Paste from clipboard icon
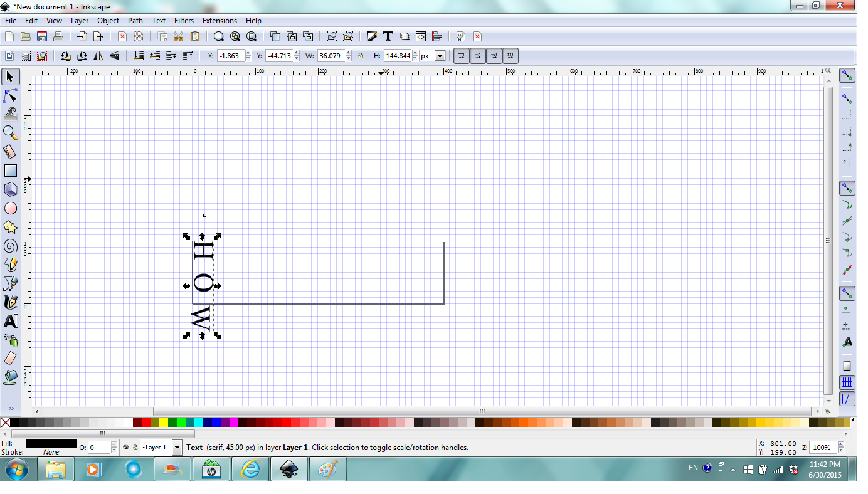This screenshot has height=494, width=868. pos(195,36)
